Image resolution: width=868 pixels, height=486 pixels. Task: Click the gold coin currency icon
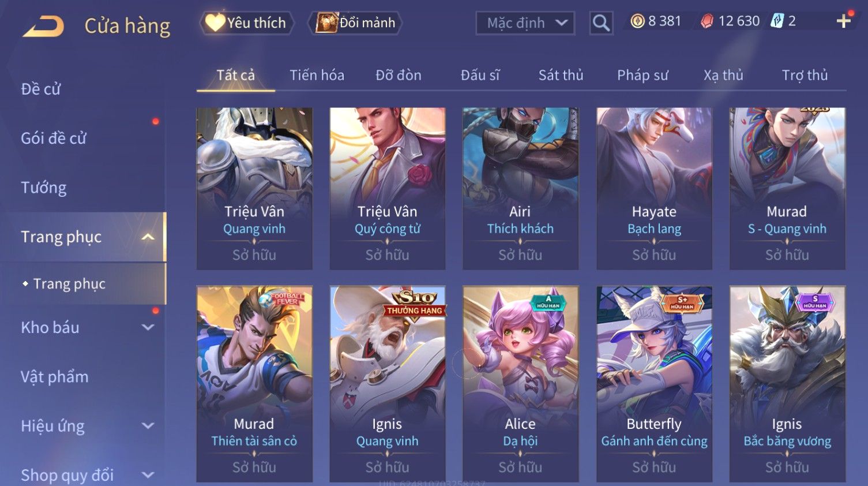(x=637, y=22)
